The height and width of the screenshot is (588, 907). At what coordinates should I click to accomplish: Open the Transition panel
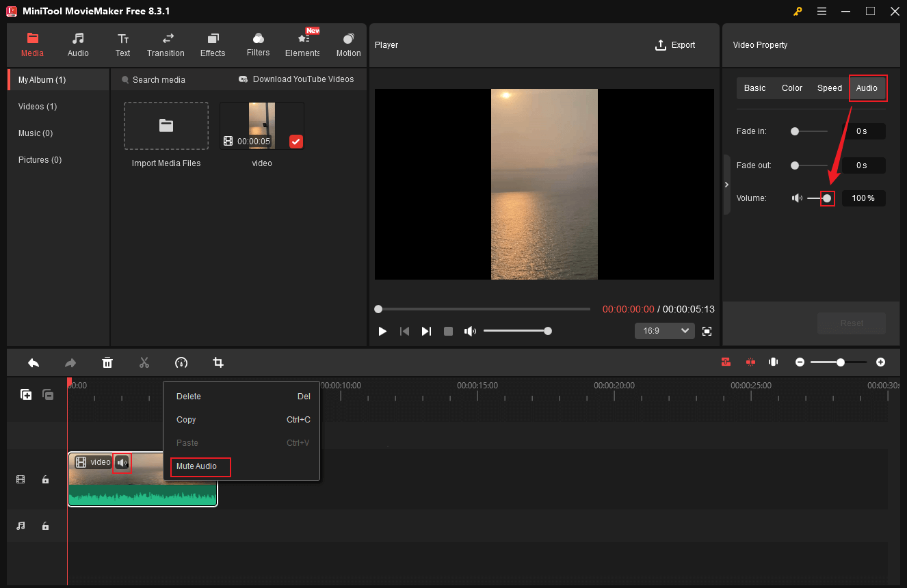(x=166, y=45)
